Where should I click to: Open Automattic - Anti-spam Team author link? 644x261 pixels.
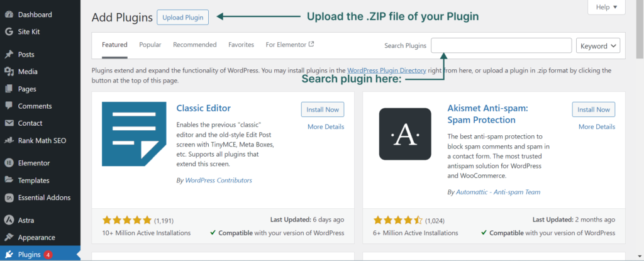[x=498, y=192]
